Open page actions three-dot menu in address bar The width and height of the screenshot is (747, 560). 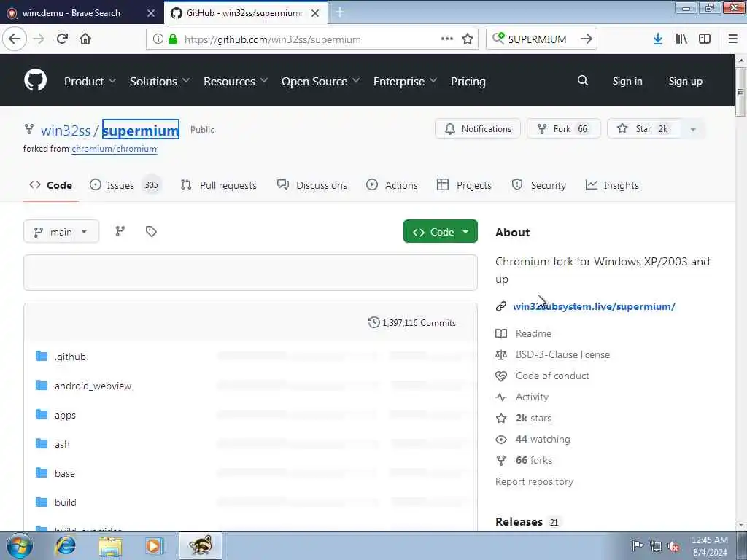pos(447,39)
